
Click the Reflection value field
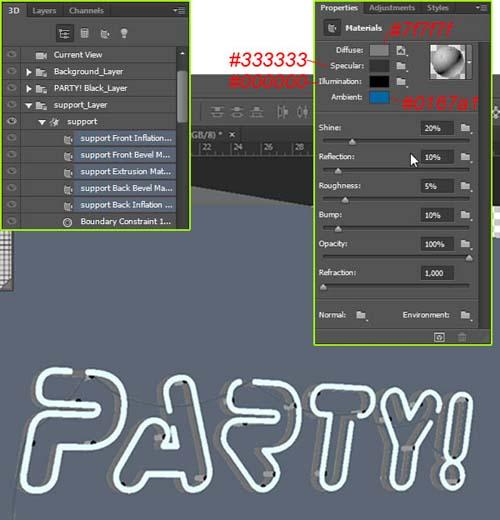click(437, 157)
